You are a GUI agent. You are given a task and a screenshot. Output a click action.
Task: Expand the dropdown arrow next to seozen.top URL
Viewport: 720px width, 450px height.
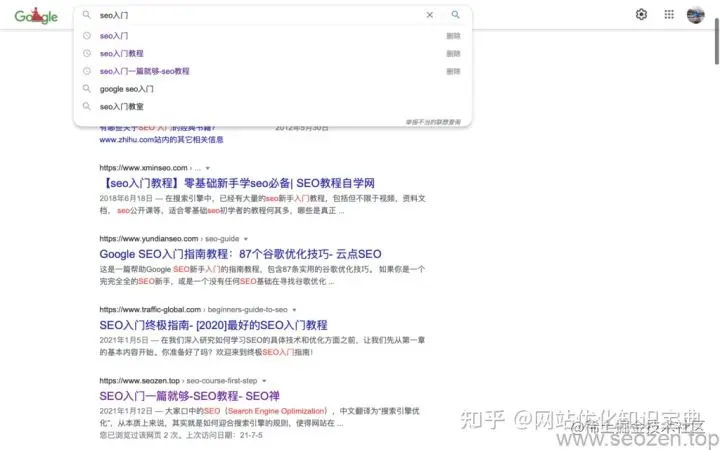[x=264, y=381]
